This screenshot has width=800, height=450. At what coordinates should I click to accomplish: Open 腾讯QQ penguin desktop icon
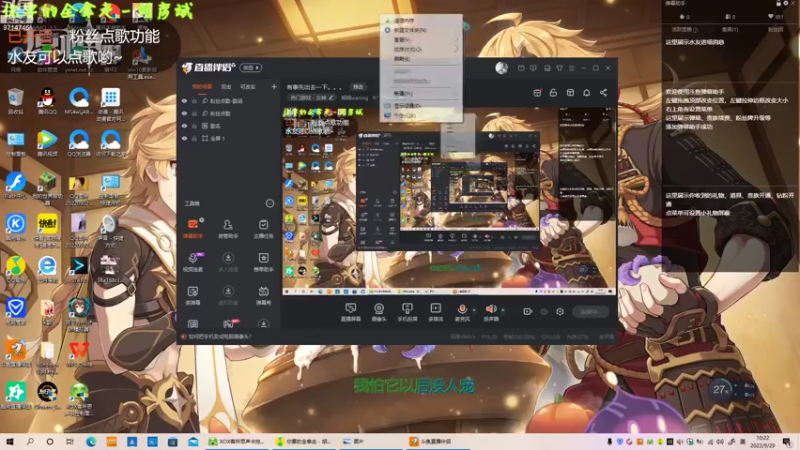(x=47, y=101)
